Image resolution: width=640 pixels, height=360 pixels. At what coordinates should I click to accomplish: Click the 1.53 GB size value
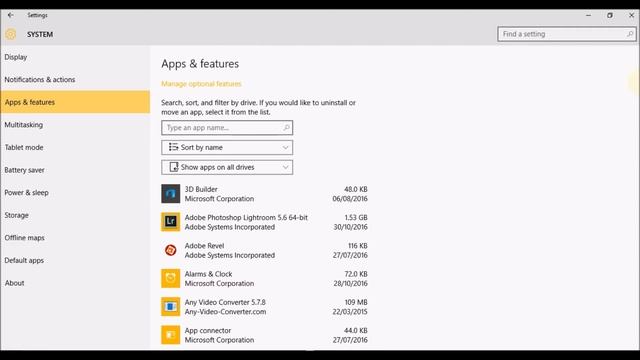coord(356,218)
